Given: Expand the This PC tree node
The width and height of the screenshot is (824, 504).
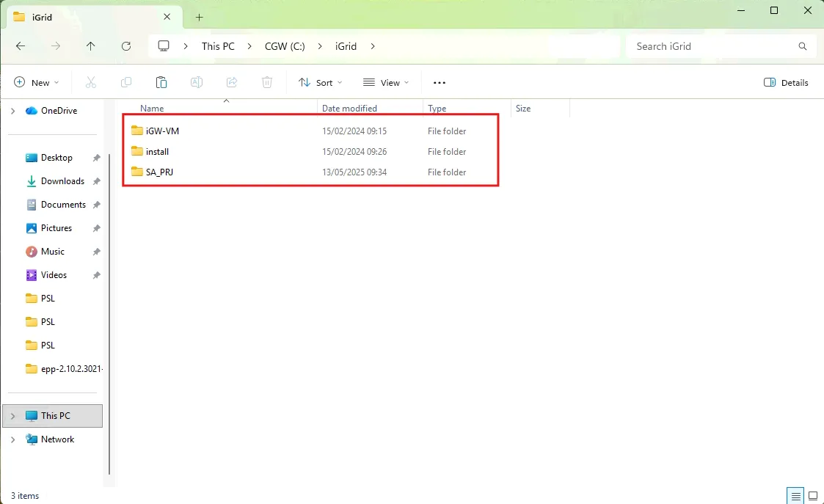Looking at the screenshot, I should pos(13,416).
